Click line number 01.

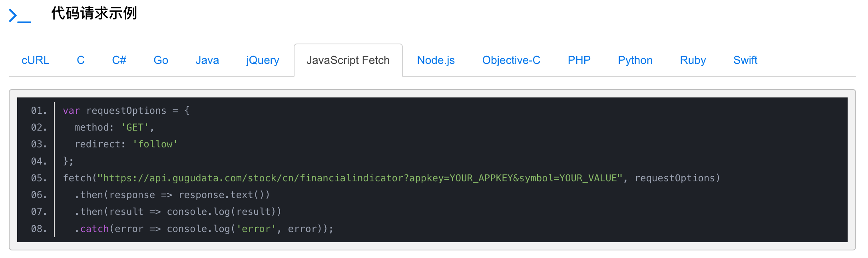coord(39,111)
